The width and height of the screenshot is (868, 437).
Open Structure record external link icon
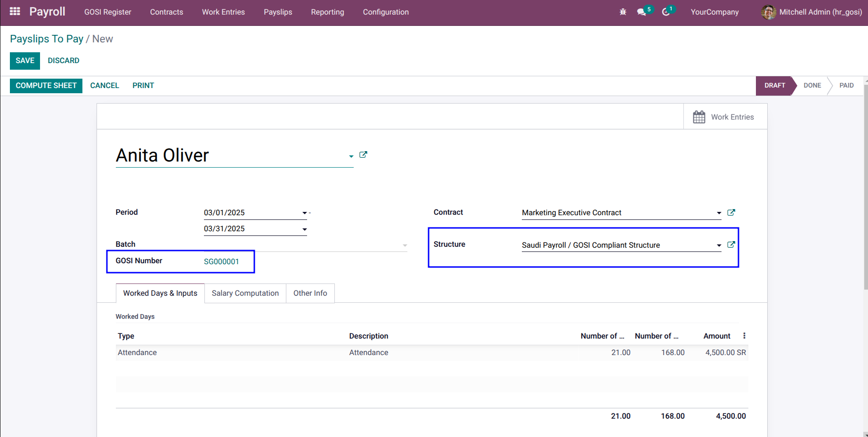[x=731, y=244]
